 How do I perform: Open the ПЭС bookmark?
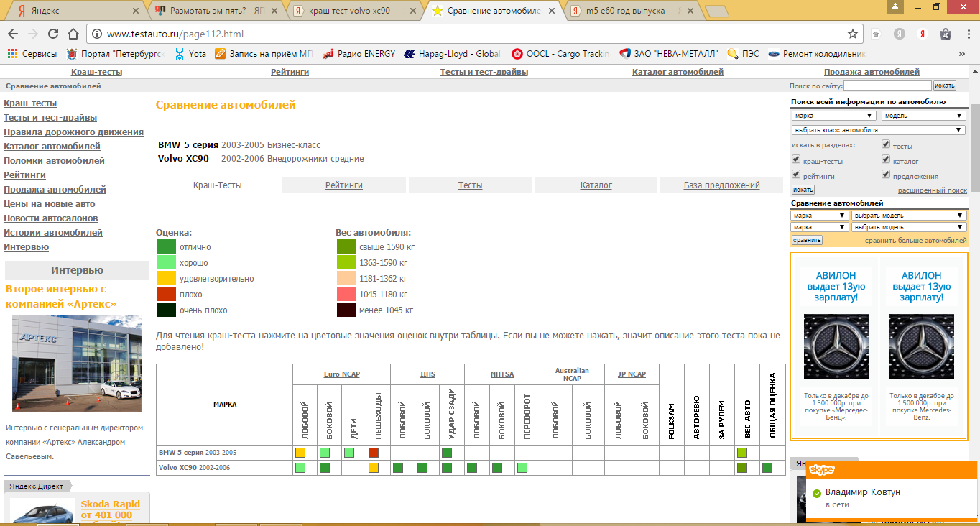[x=743, y=53]
